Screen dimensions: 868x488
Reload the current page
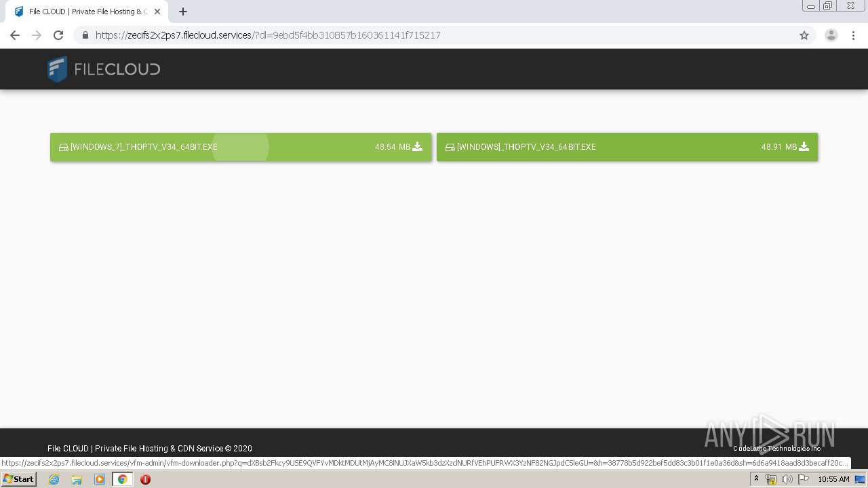coord(58,35)
